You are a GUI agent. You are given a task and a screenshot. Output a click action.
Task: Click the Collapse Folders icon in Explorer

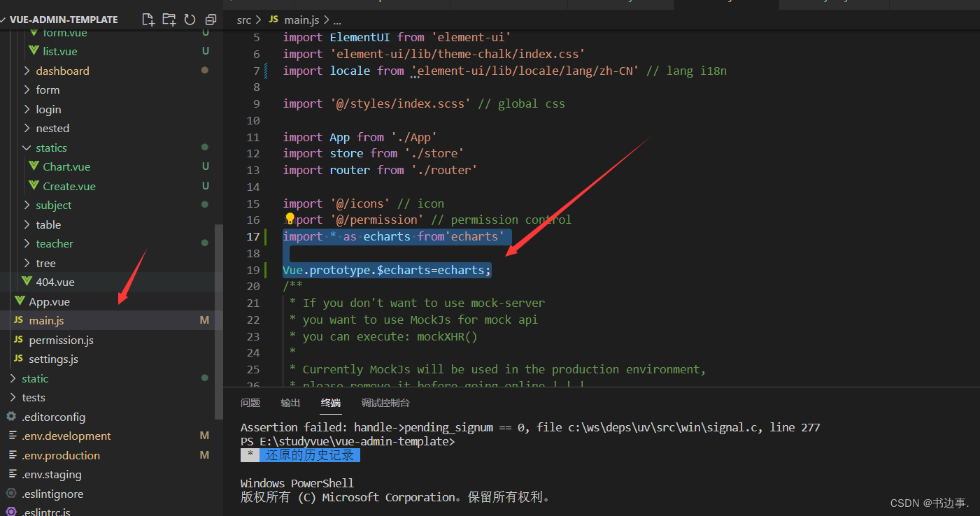click(211, 20)
